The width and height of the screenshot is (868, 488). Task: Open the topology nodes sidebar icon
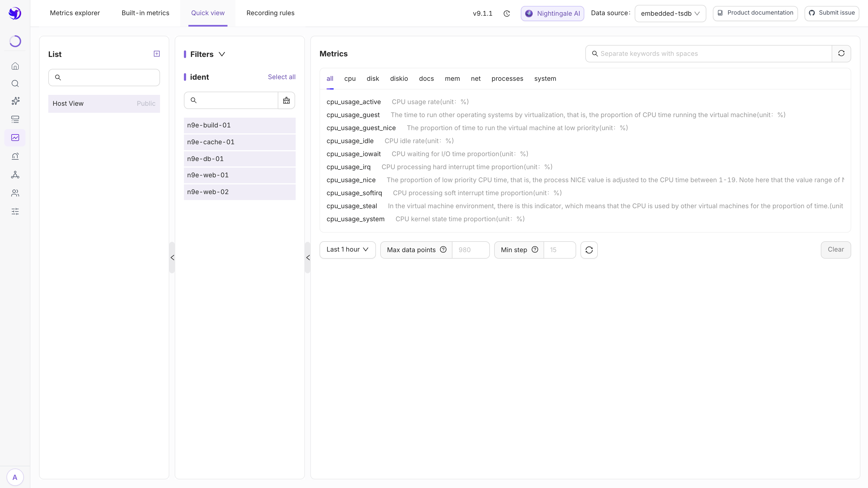[x=15, y=175]
